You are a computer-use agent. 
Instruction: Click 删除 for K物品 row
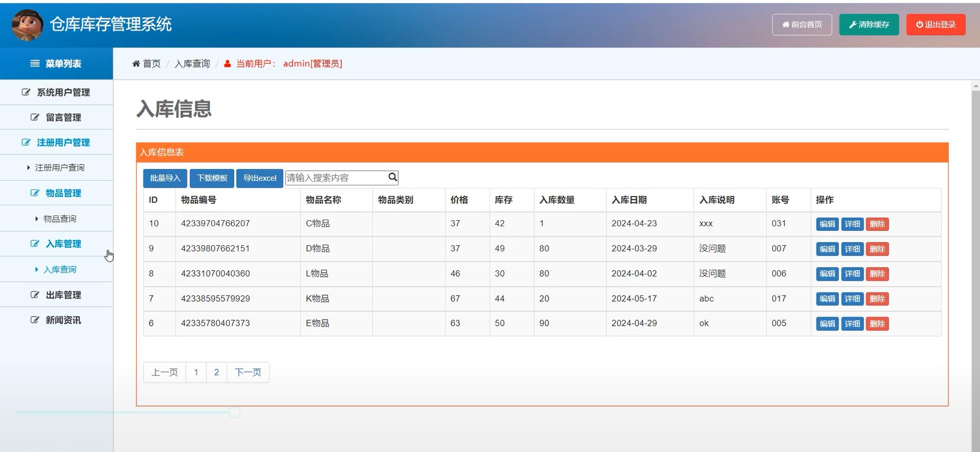(877, 299)
